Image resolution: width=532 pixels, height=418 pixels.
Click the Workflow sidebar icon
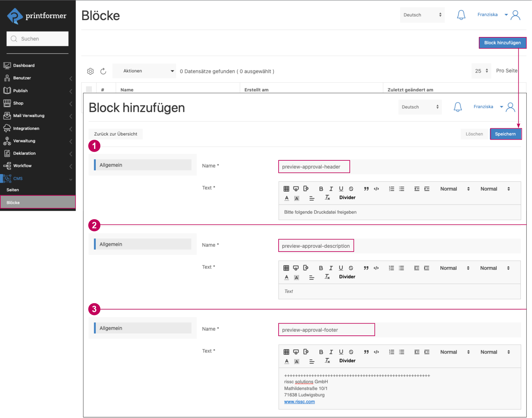point(7,166)
